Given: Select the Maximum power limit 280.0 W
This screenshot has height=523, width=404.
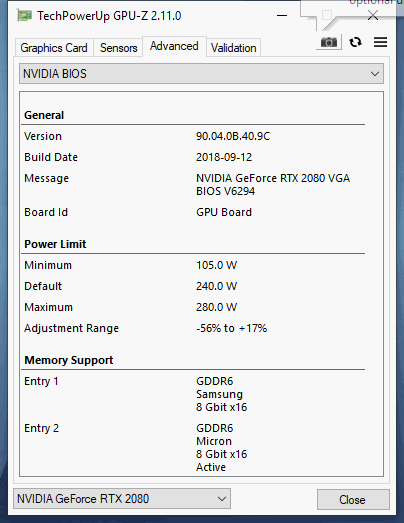Looking at the screenshot, I should tap(217, 307).
